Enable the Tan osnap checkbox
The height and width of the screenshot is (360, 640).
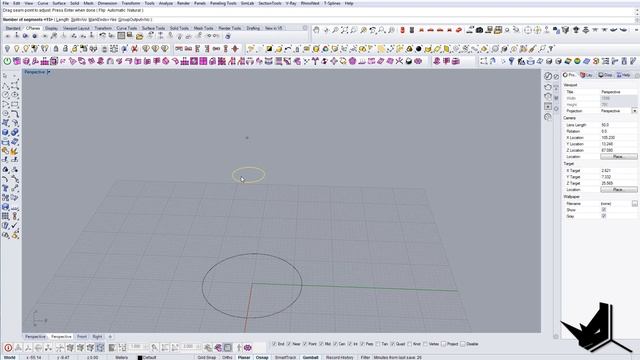click(x=378, y=344)
